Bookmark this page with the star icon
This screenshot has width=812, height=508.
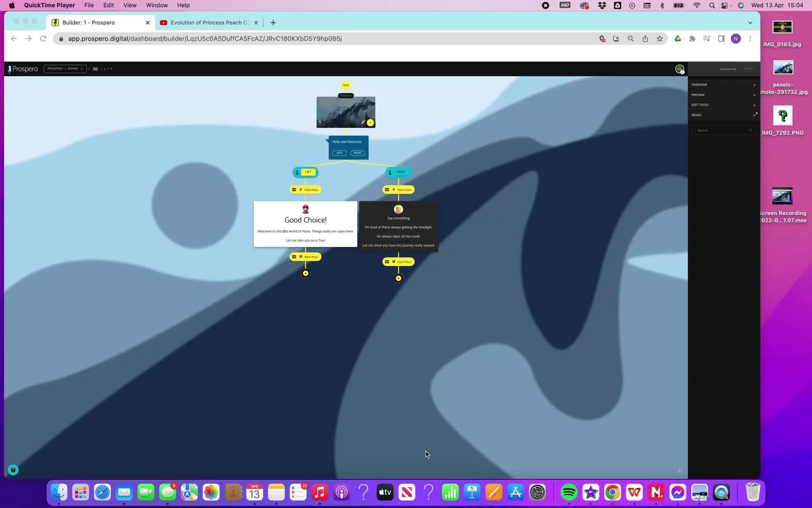(660, 39)
